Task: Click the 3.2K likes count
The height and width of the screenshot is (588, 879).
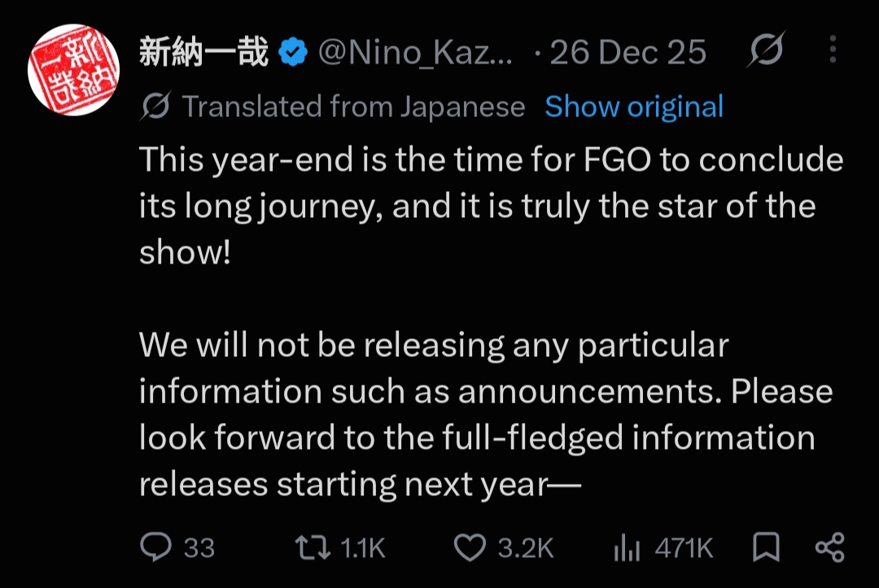Action: 526,547
